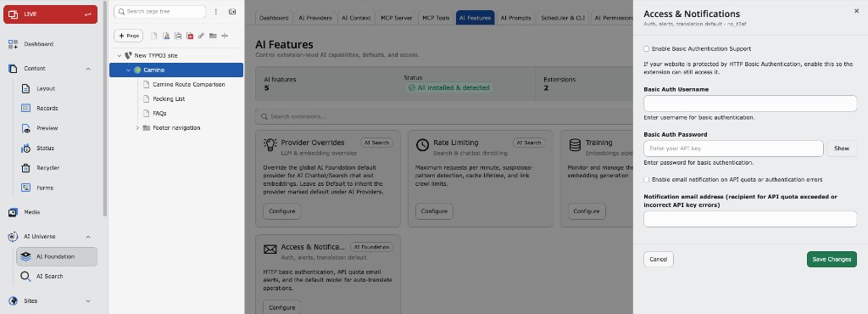868x314 pixels.
Task: Click Save Changes button
Action: [x=832, y=259]
